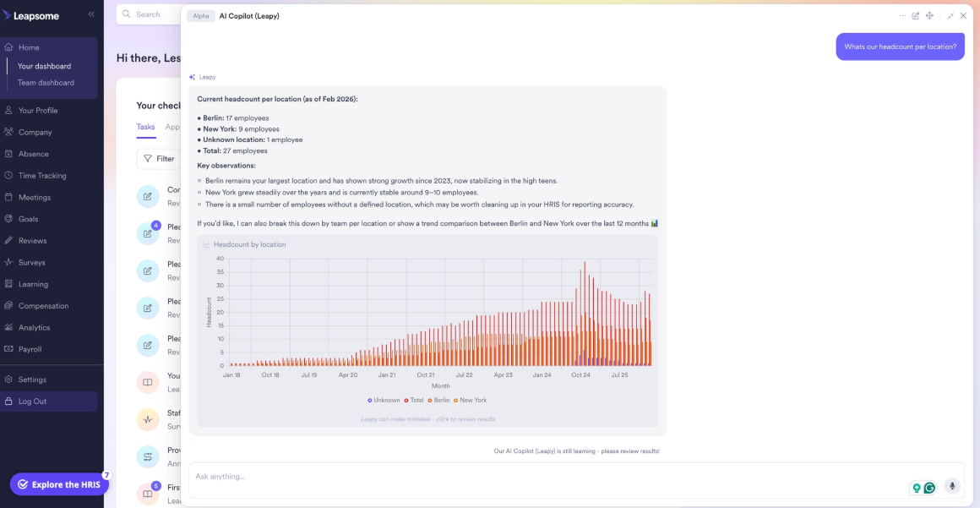This screenshot has width=980, height=508.
Task: Click the tallest bar near Oct 24
Action: tap(585, 314)
